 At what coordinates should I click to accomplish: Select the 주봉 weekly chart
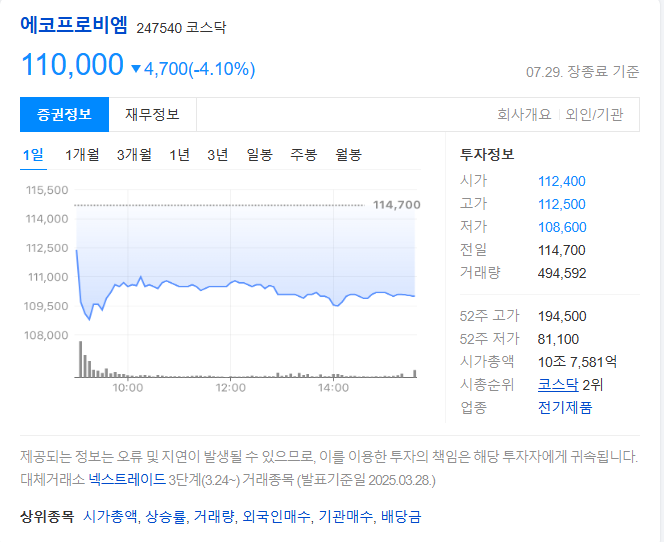304,155
